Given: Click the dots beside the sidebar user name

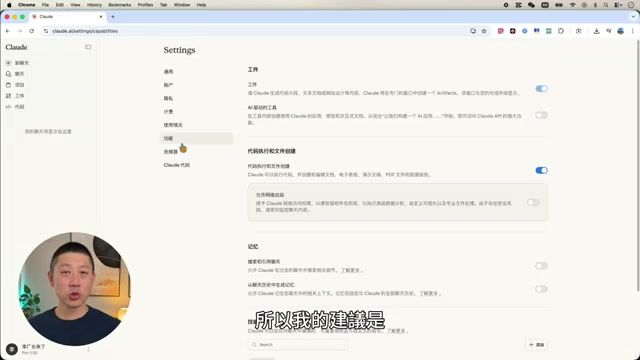Looking at the screenshot, I should [88, 349].
